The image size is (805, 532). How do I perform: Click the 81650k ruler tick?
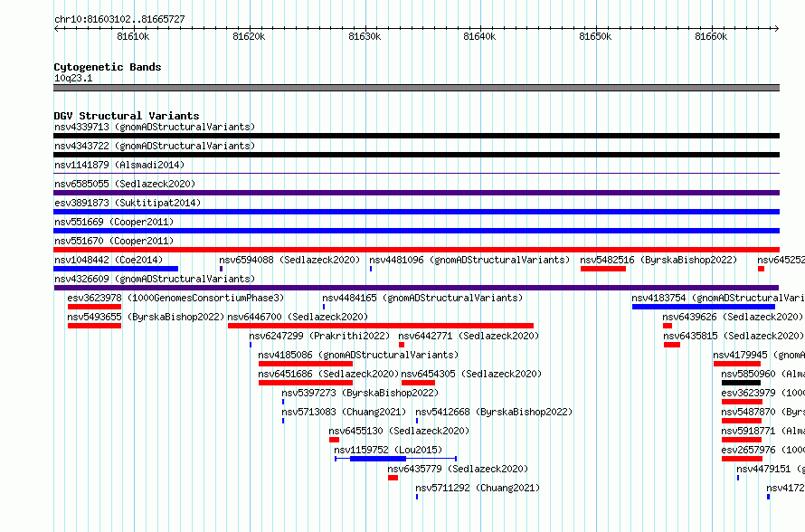coord(595,36)
